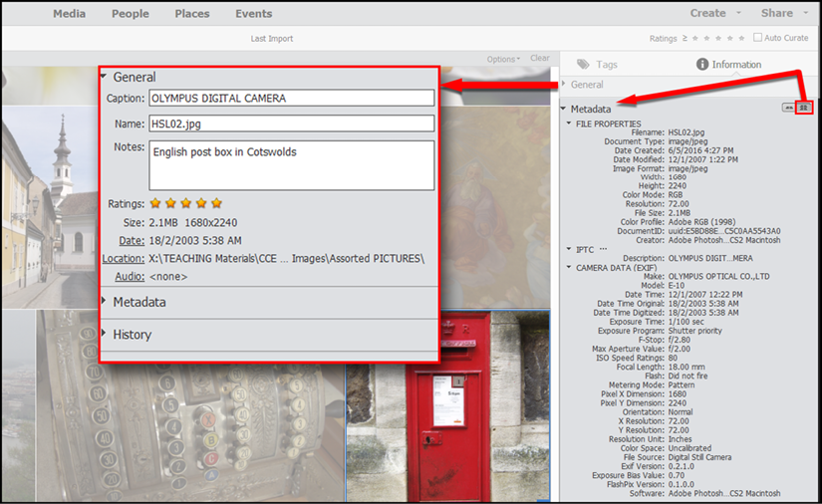Screen dimensions: 822x504
Task: Switch to brief metadata view icon
Action: (788, 108)
